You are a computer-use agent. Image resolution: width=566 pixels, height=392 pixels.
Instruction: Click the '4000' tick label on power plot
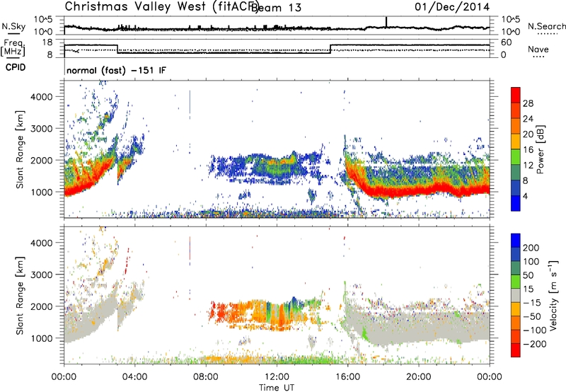(42, 97)
